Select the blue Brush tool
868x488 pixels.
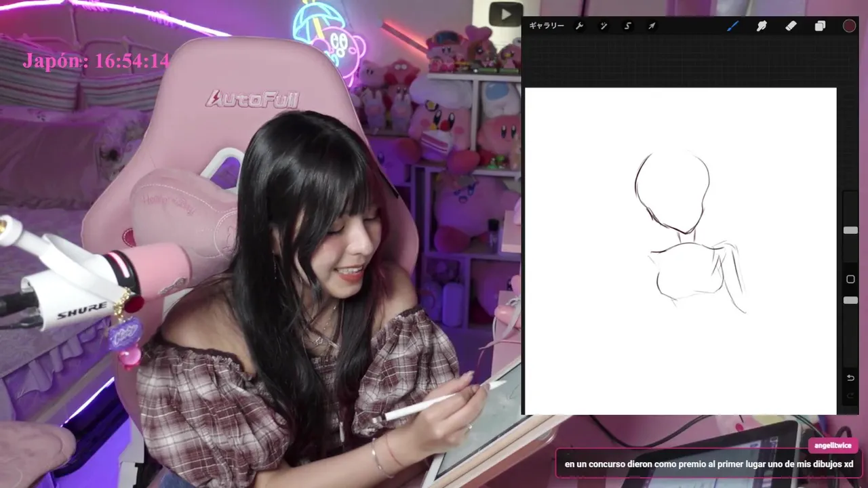tap(733, 26)
